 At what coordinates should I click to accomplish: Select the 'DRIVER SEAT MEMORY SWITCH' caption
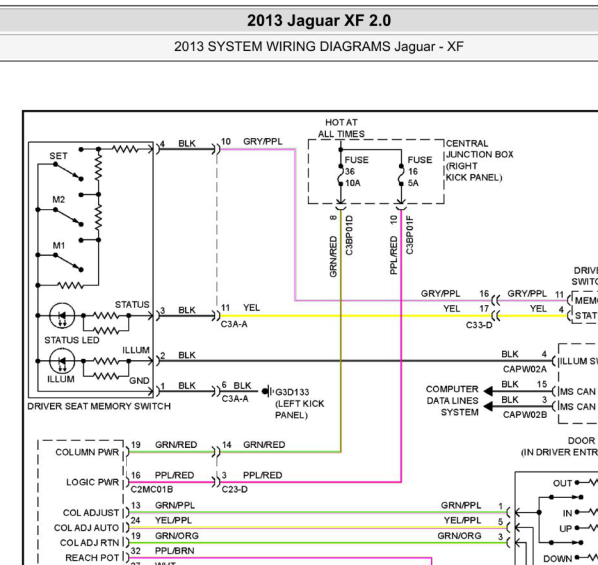(x=99, y=406)
